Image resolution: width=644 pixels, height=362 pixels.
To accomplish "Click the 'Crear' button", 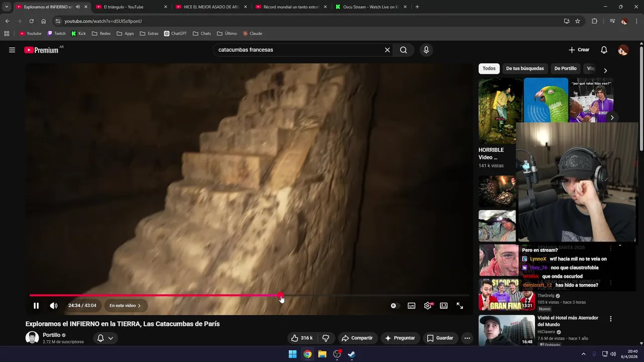I will (x=579, y=50).
